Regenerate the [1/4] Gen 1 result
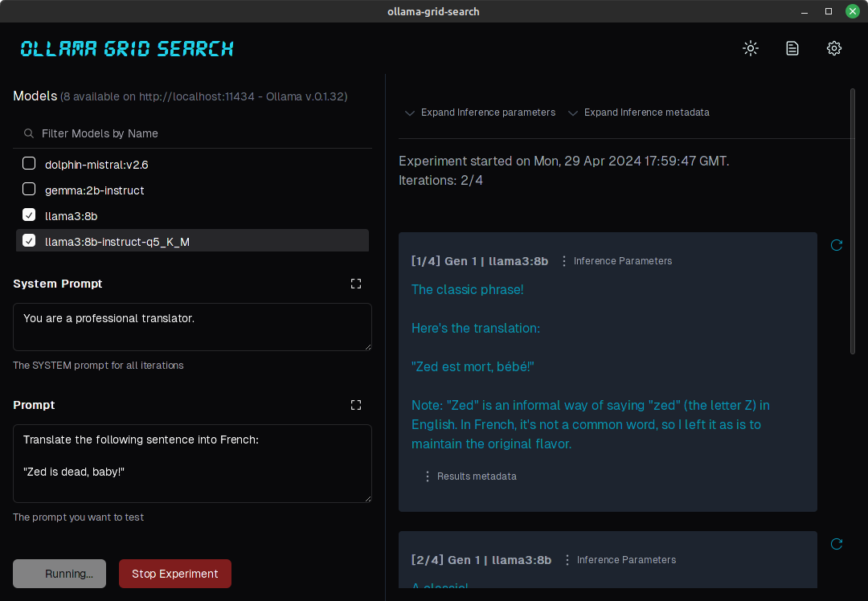 (837, 245)
